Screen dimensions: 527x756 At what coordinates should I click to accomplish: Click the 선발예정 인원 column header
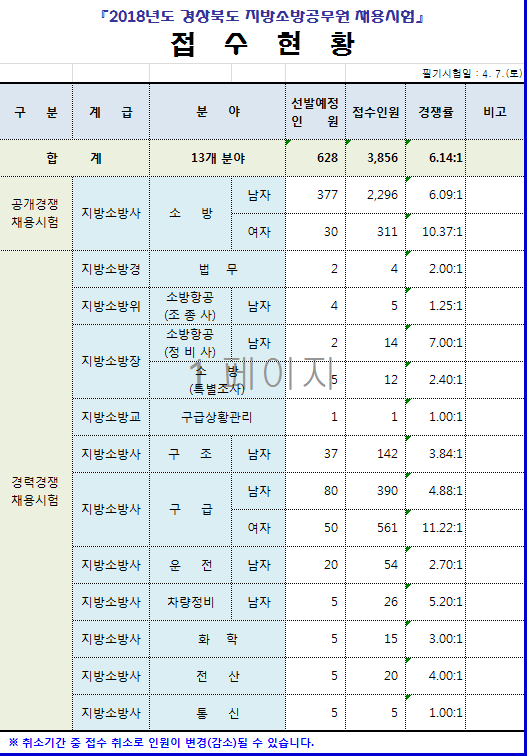coord(315,112)
